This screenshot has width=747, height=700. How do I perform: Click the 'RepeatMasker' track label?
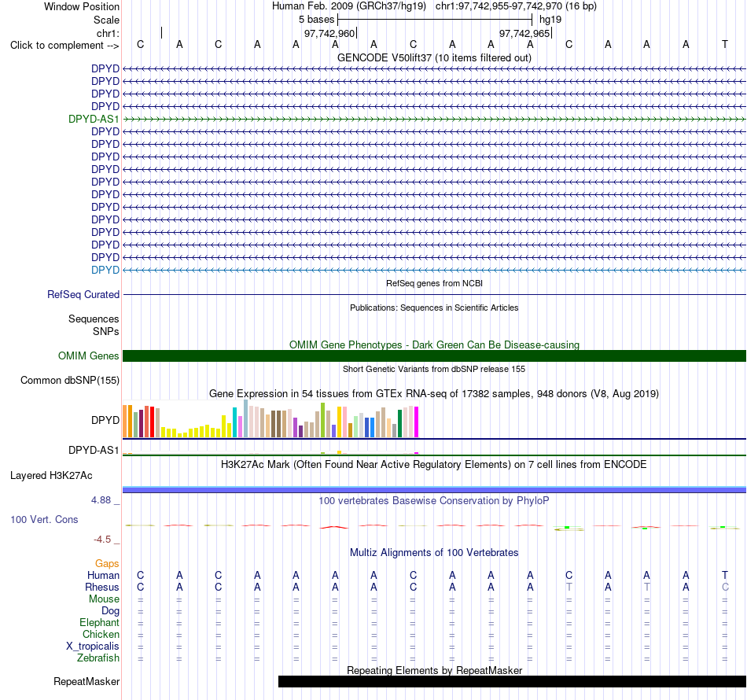86,682
